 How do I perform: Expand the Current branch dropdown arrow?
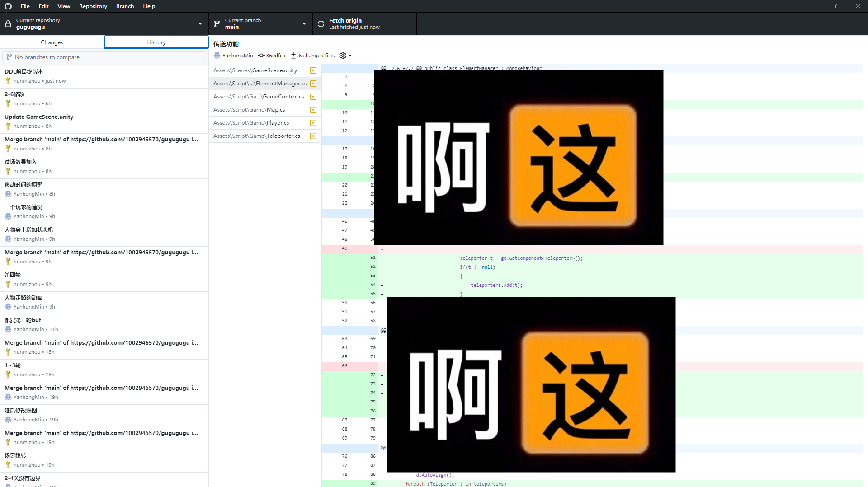304,24
